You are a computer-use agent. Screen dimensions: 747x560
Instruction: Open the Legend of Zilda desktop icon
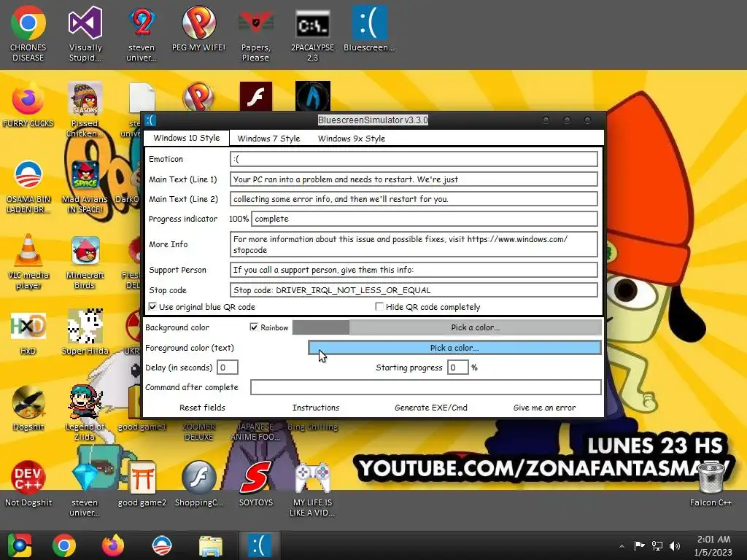(85, 413)
